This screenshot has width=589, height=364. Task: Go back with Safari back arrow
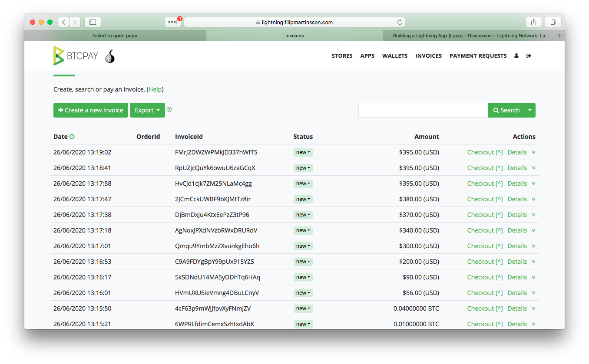point(64,22)
